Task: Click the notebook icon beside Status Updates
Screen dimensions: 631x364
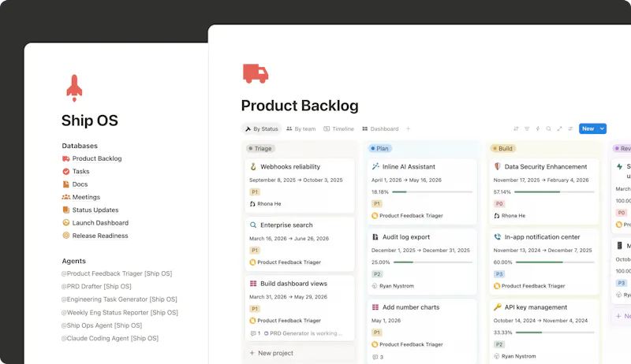Action: pyautogui.click(x=66, y=210)
